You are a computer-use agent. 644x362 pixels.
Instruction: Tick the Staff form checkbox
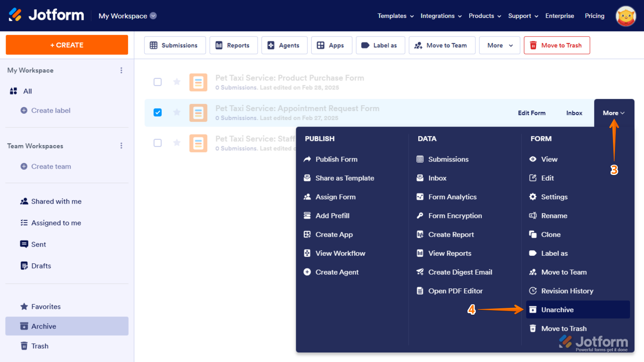click(x=158, y=143)
